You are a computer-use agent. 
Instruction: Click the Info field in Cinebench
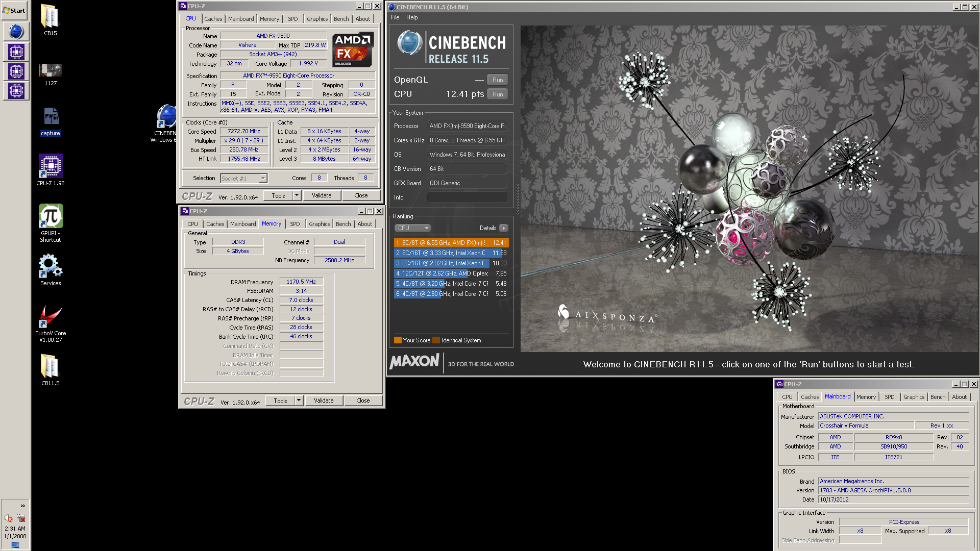point(467,197)
